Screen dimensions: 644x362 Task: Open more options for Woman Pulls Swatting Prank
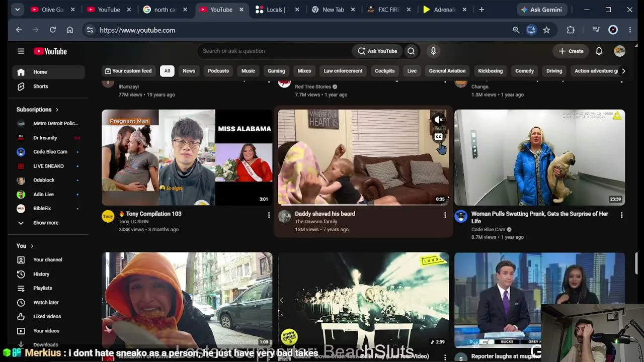click(621, 216)
